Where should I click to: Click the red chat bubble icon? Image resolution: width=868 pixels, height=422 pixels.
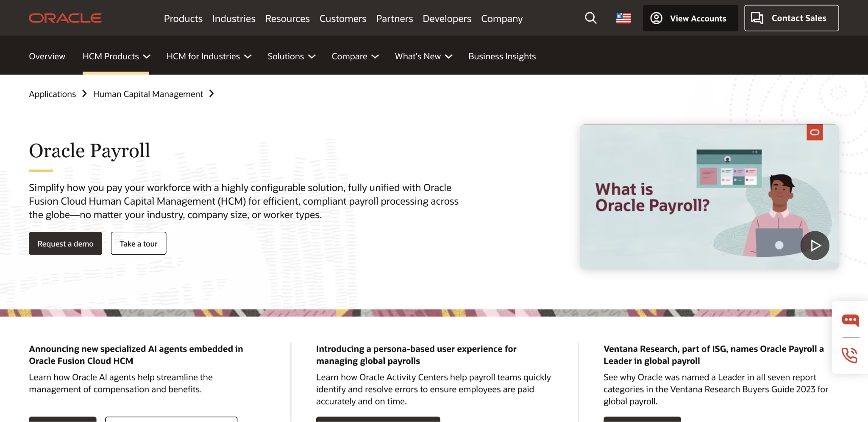coord(850,320)
